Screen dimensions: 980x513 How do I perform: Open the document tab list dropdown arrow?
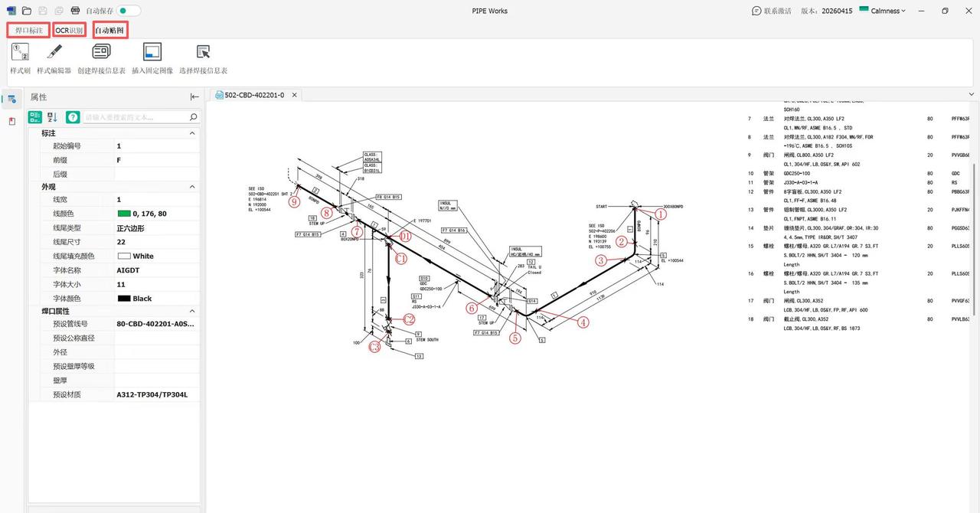click(x=972, y=94)
